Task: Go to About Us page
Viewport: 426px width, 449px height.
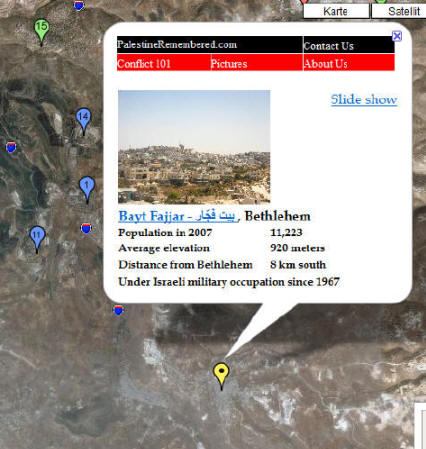Action: click(x=326, y=63)
